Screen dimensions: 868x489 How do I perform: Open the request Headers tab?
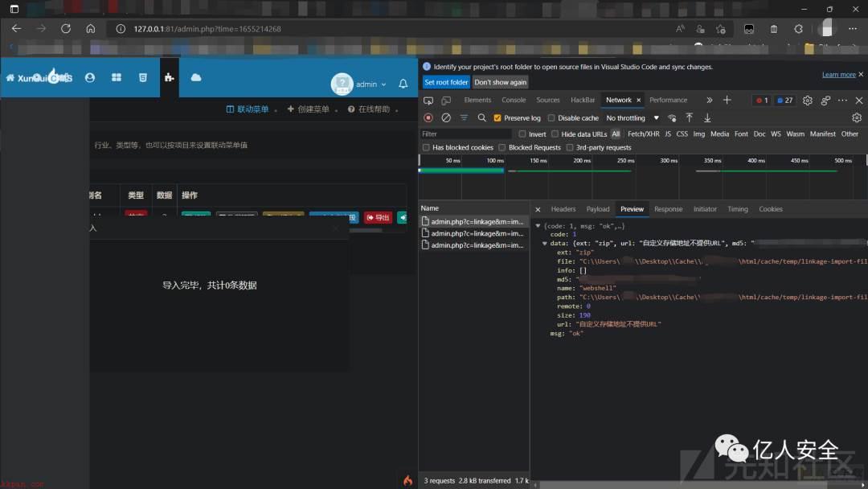pyautogui.click(x=563, y=209)
